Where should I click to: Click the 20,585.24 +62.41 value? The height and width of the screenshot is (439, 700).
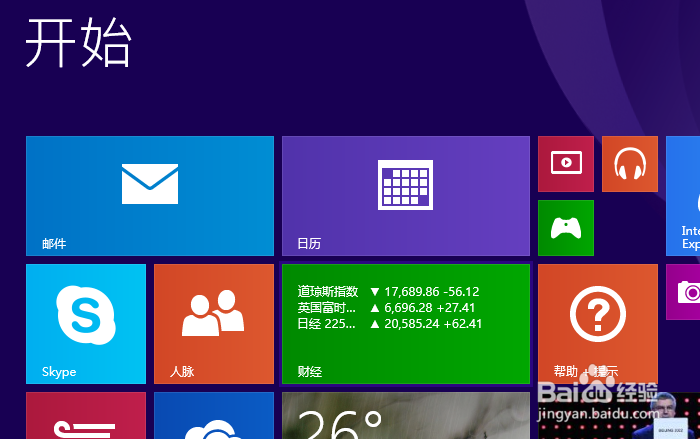coord(433,324)
